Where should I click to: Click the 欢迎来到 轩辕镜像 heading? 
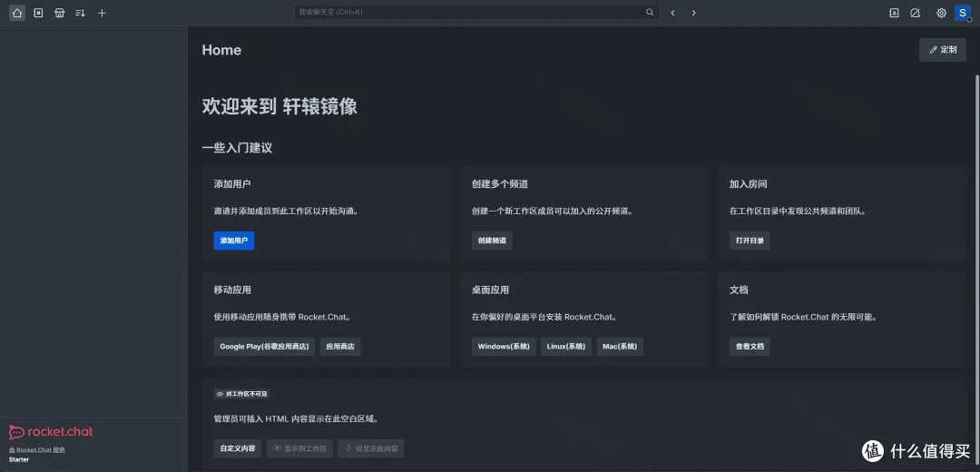(x=279, y=106)
